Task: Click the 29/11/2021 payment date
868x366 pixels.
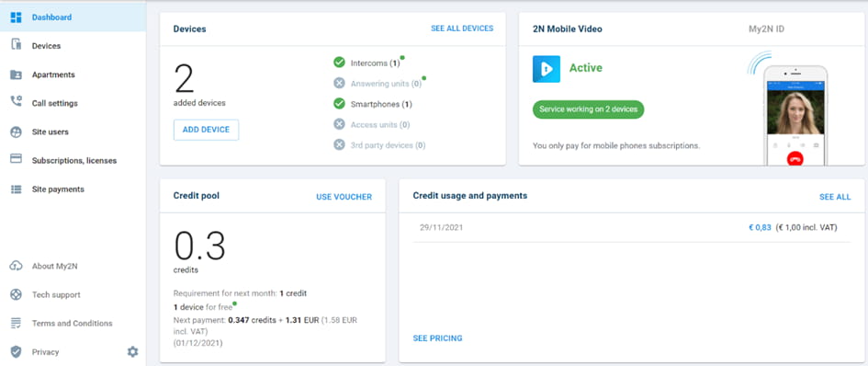Action: 441,227
